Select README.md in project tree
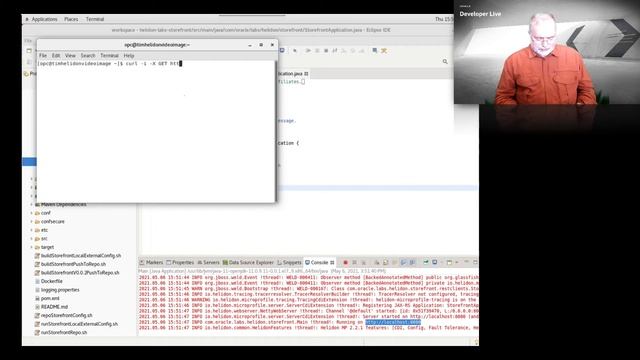This screenshot has height=360, width=640. click(51, 307)
